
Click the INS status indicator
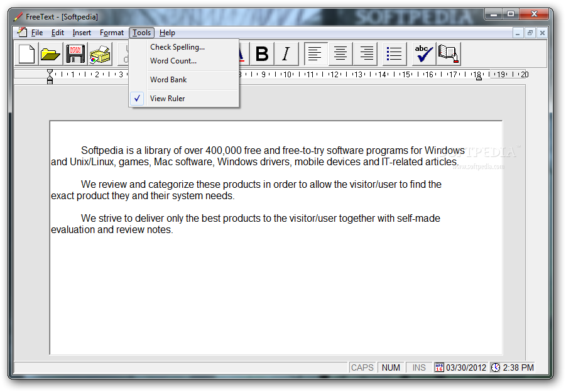click(419, 367)
